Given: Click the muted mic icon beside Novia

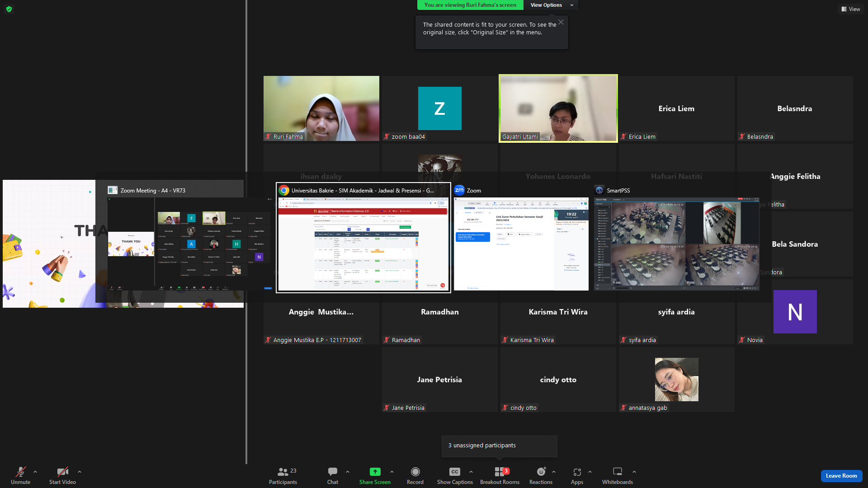Looking at the screenshot, I should pyautogui.click(x=742, y=340).
